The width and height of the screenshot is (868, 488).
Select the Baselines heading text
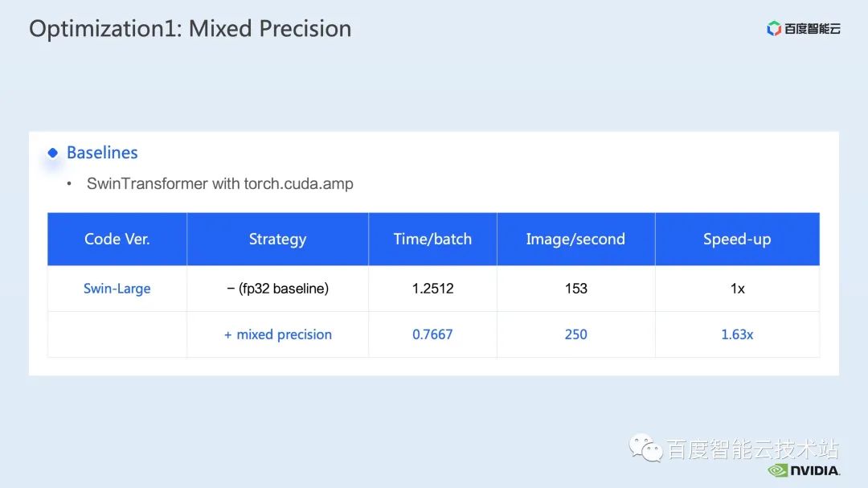(102, 152)
